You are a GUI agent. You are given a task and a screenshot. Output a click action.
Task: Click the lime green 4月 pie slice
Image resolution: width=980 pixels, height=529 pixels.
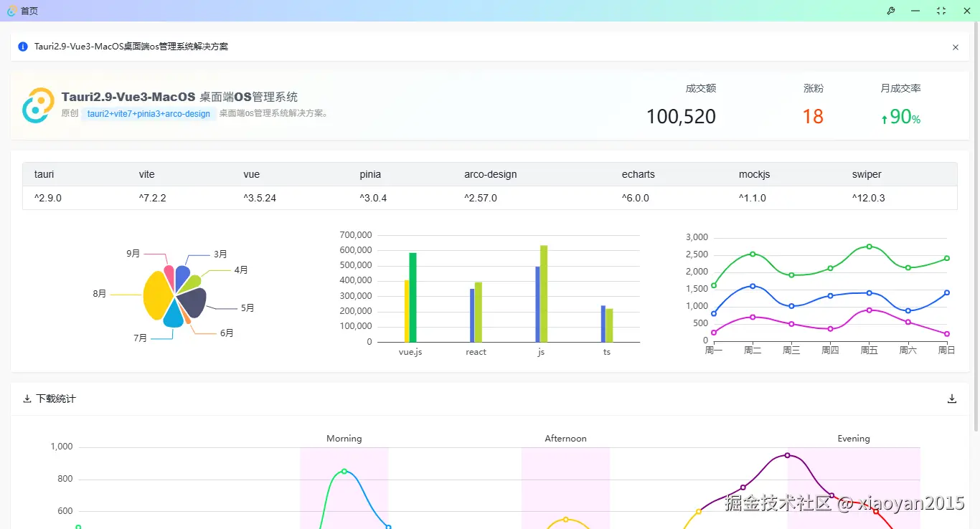point(191,283)
